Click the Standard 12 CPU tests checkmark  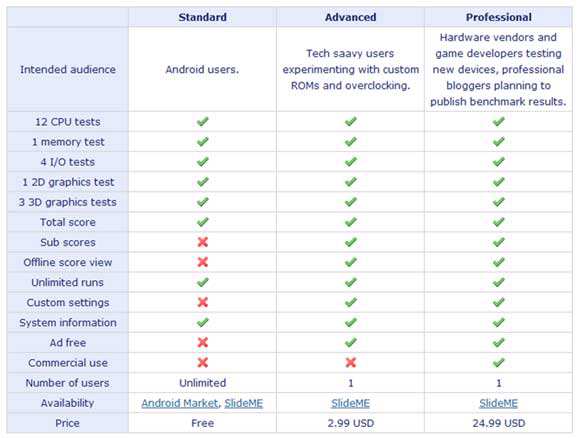[x=203, y=122]
